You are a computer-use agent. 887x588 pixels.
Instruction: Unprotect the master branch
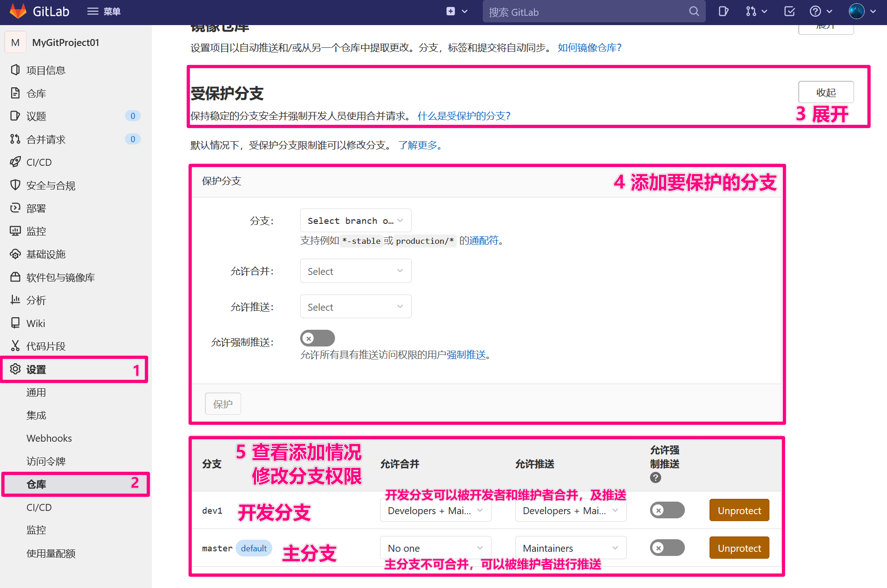pos(739,548)
